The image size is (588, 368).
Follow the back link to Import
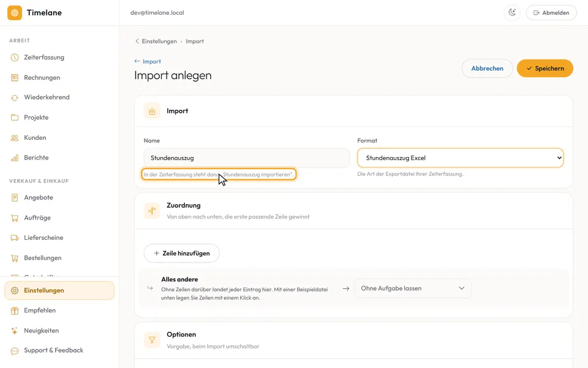pos(148,61)
